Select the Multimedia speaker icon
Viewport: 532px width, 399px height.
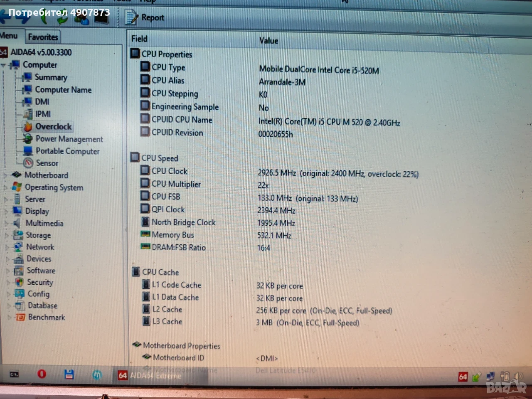click(x=17, y=223)
